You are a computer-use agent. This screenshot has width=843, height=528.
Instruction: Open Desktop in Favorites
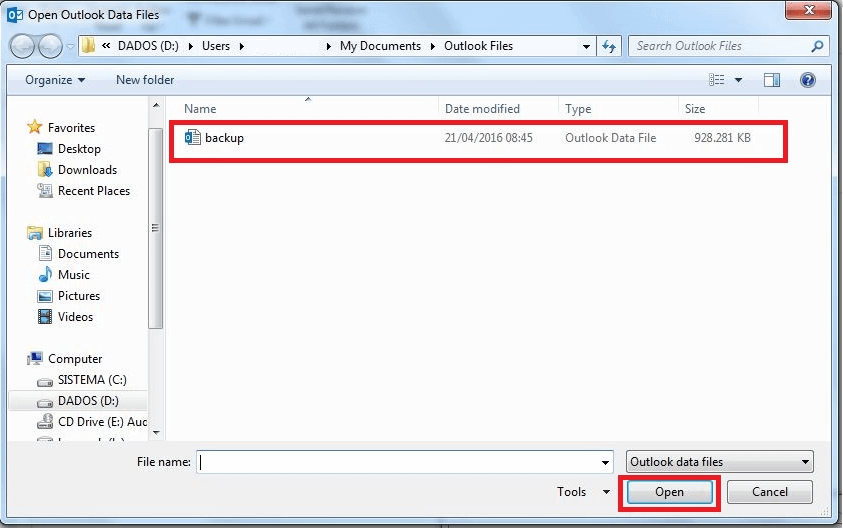[x=79, y=148]
